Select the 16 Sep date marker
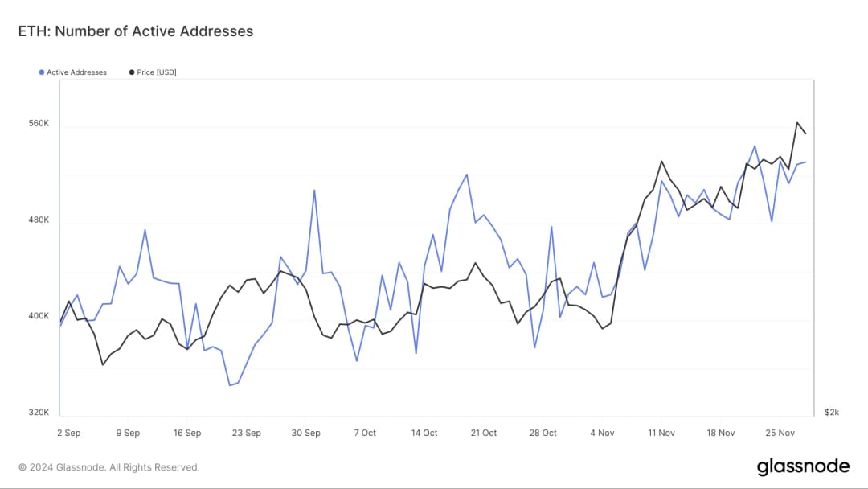Image resolution: width=868 pixels, height=489 pixels. click(x=187, y=433)
